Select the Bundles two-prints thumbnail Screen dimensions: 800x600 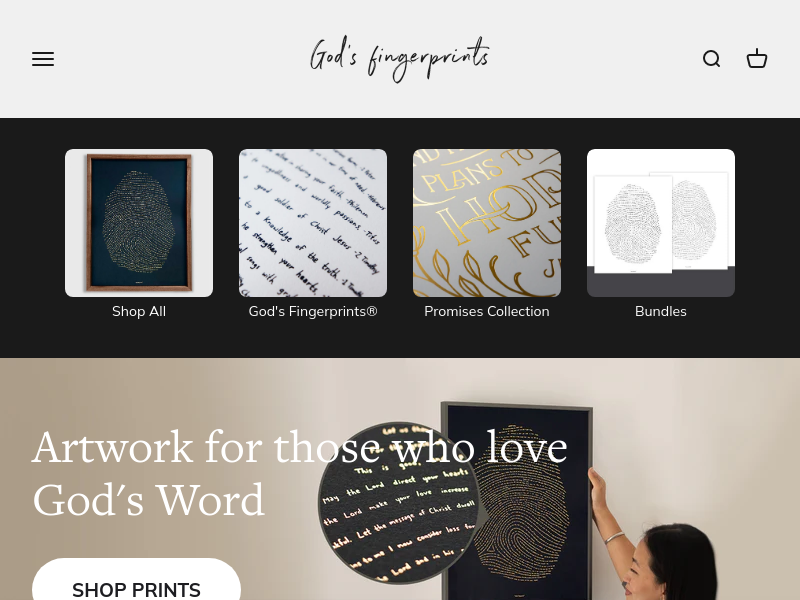tap(661, 223)
